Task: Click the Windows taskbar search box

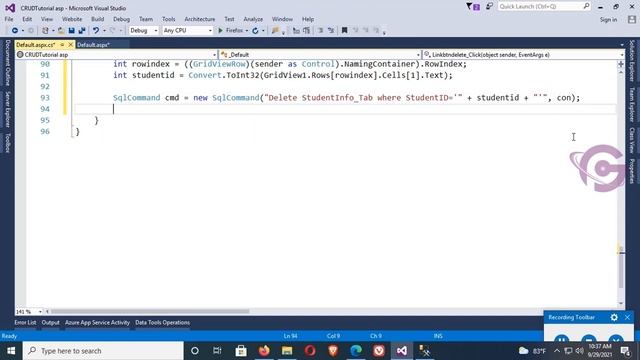Action: (103, 351)
